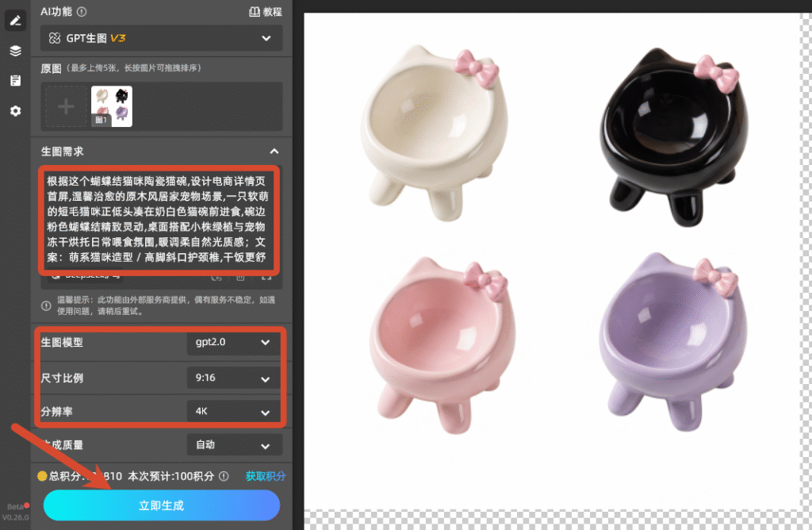Image resolution: width=812 pixels, height=530 pixels.
Task: Click the black cat bowl on canvas
Action: [674, 136]
